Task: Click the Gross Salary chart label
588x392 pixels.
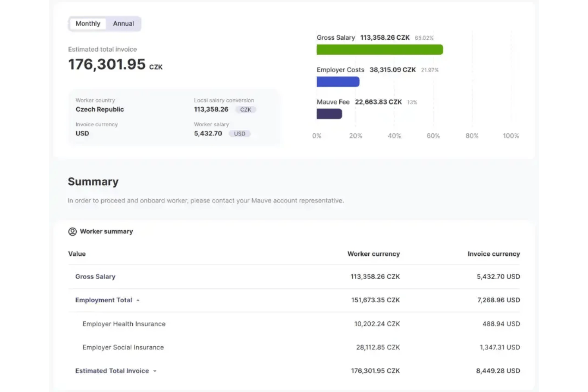Action: tap(336, 37)
